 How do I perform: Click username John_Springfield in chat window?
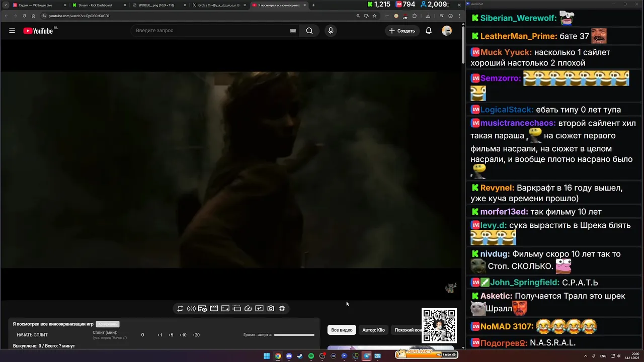click(x=525, y=283)
